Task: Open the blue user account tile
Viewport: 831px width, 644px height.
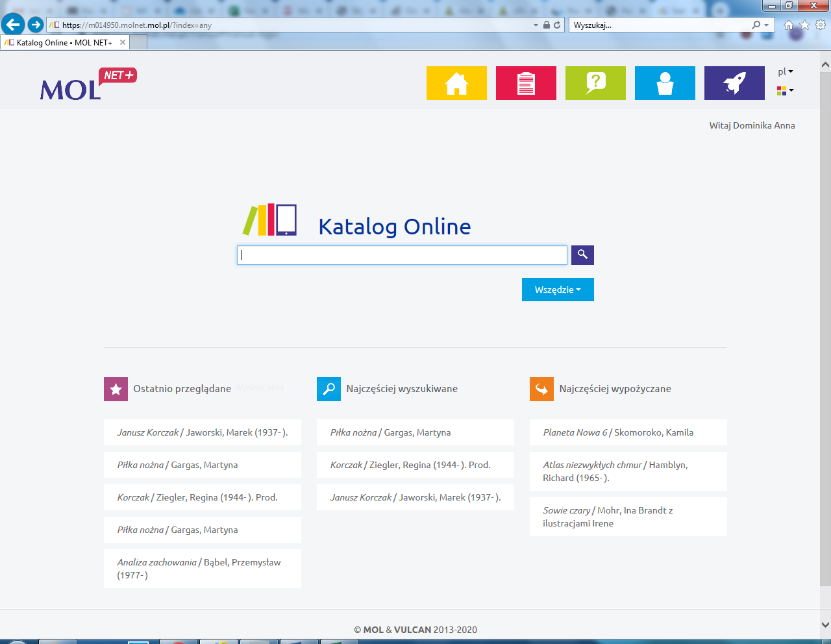Action: point(665,83)
